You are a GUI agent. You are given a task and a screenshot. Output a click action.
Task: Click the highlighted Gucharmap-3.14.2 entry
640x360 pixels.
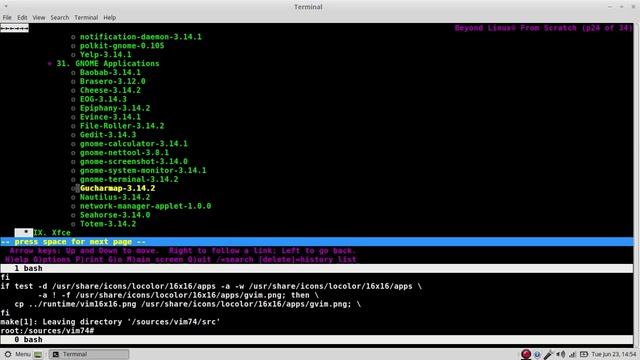pyautogui.click(x=118, y=188)
